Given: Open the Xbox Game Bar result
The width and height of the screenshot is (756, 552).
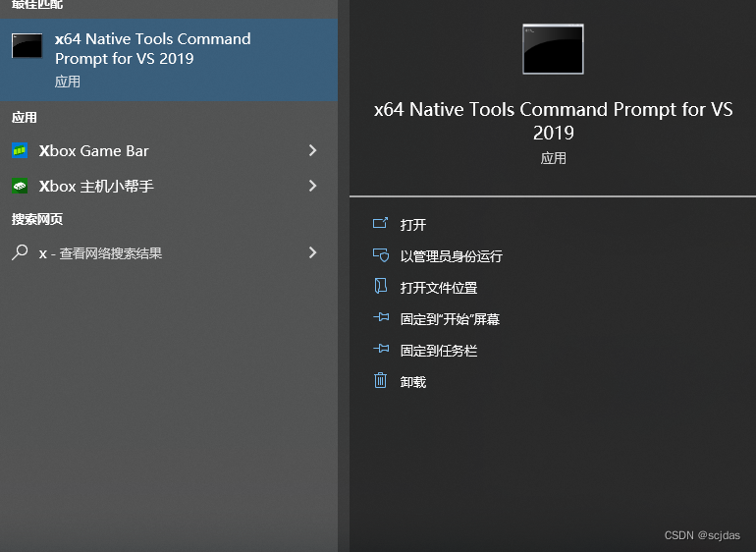Looking at the screenshot, I should tap(169, 150).
